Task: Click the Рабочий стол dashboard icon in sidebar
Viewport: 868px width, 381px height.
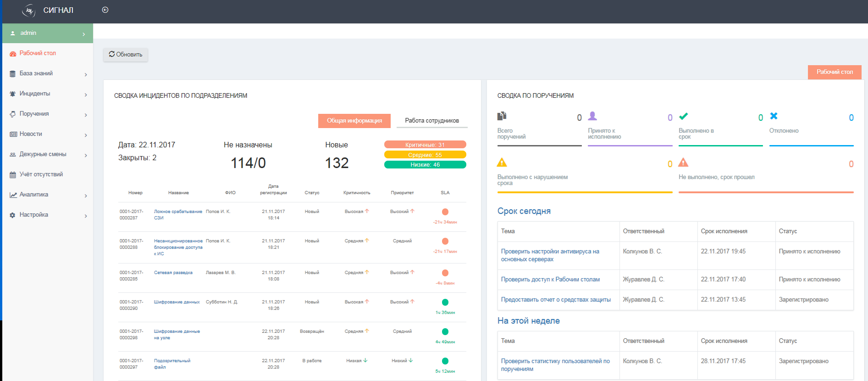Action: 13,54
